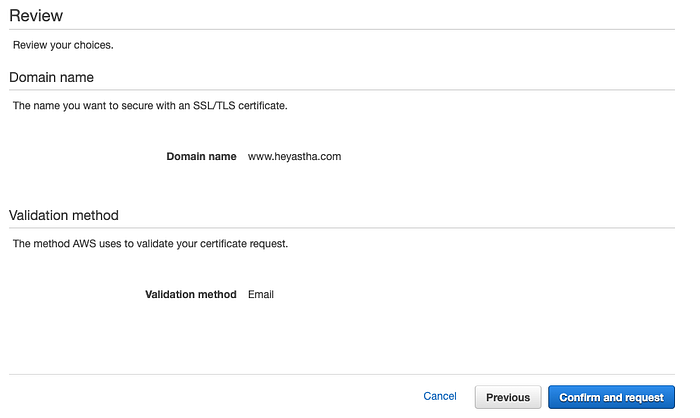Select the validation method value Email
The height and width of the screenshot is (418, 700).
point(261,294)
